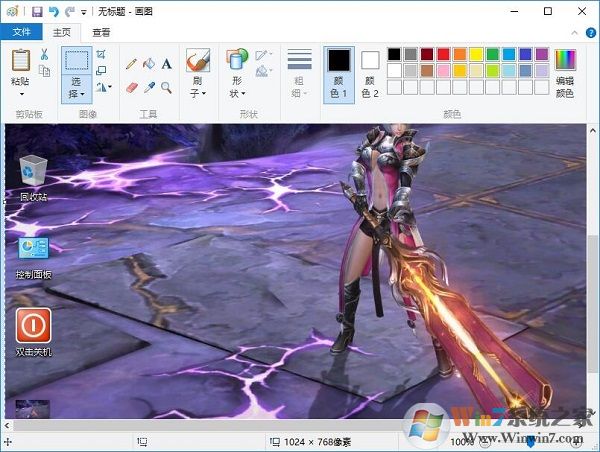
Task: Activate the 颜色 1 foreground color box
Action: pyautogui.click(x=338, y=71)
